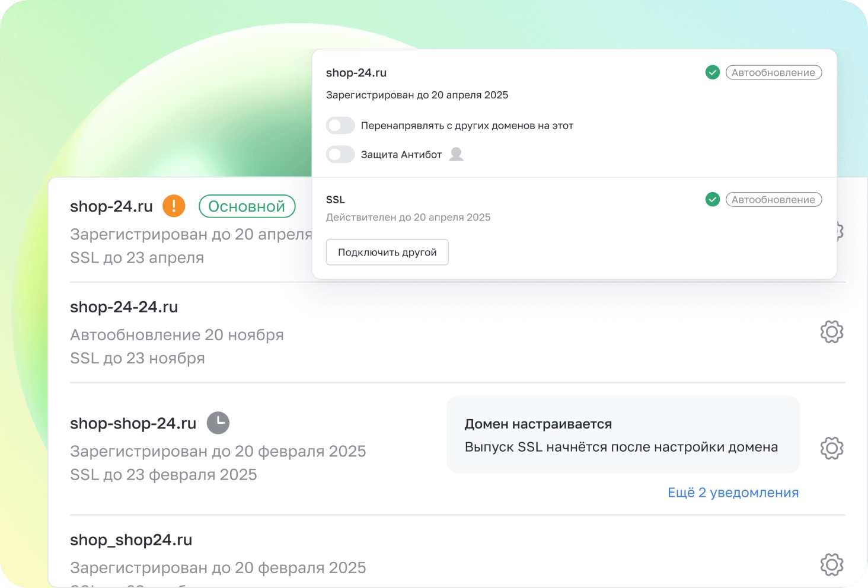Click the Домен настраивается notification box

[623, 434]
